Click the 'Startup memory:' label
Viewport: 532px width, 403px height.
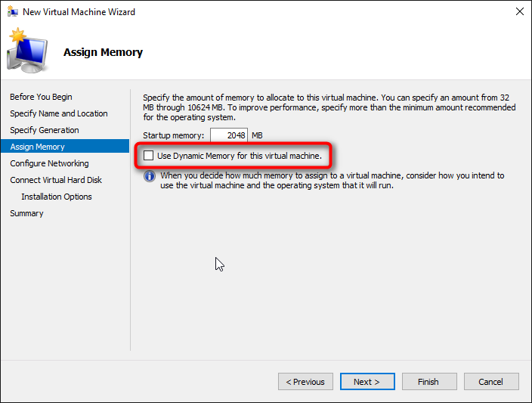173,135
